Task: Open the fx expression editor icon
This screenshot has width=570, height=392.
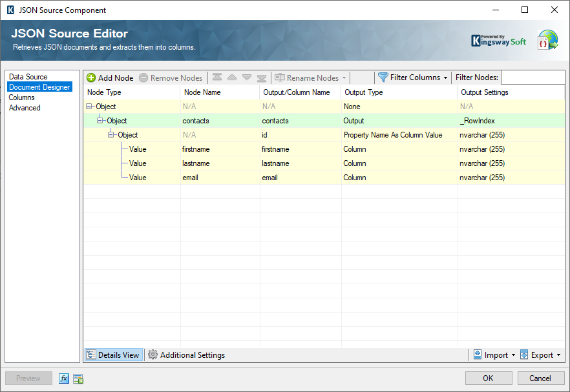Action: point(64,378)
